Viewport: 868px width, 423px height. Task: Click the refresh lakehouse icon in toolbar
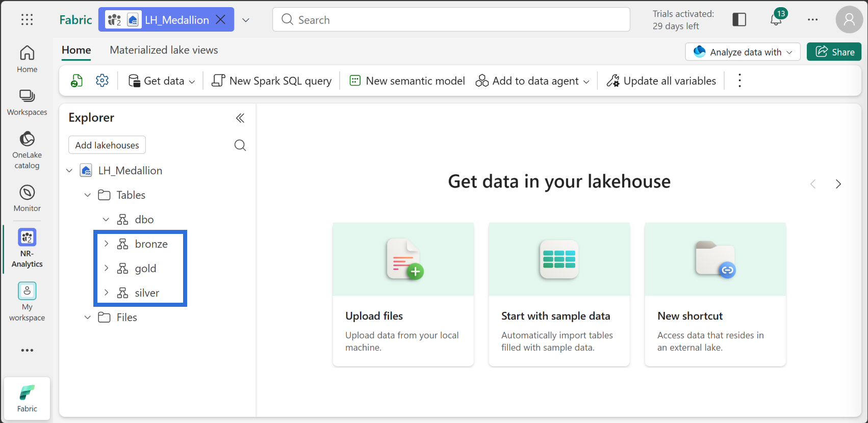(76, 81)
